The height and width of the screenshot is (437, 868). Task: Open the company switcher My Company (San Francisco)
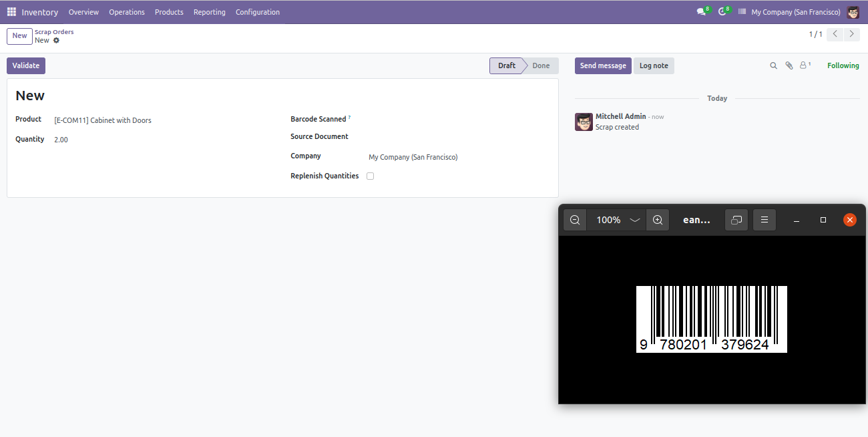click(796, 12)
